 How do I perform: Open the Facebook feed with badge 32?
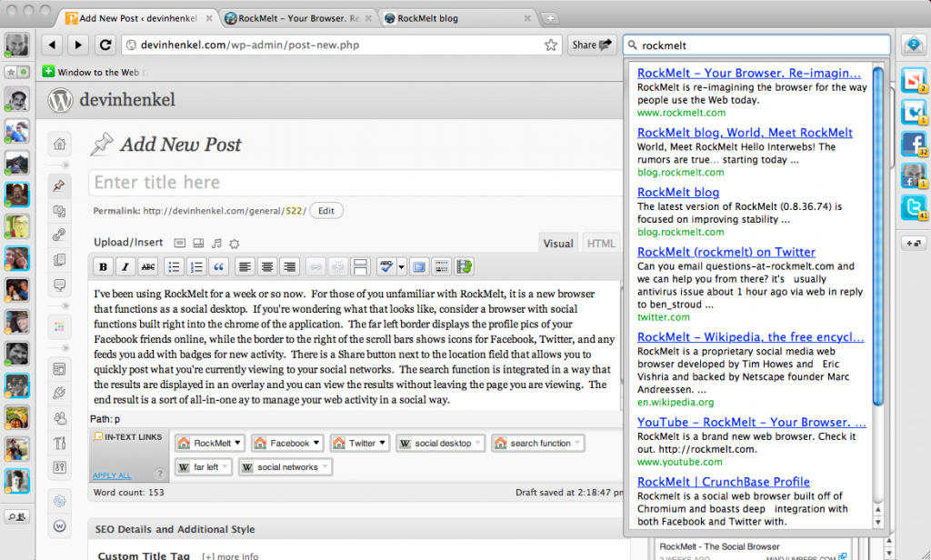914,144
